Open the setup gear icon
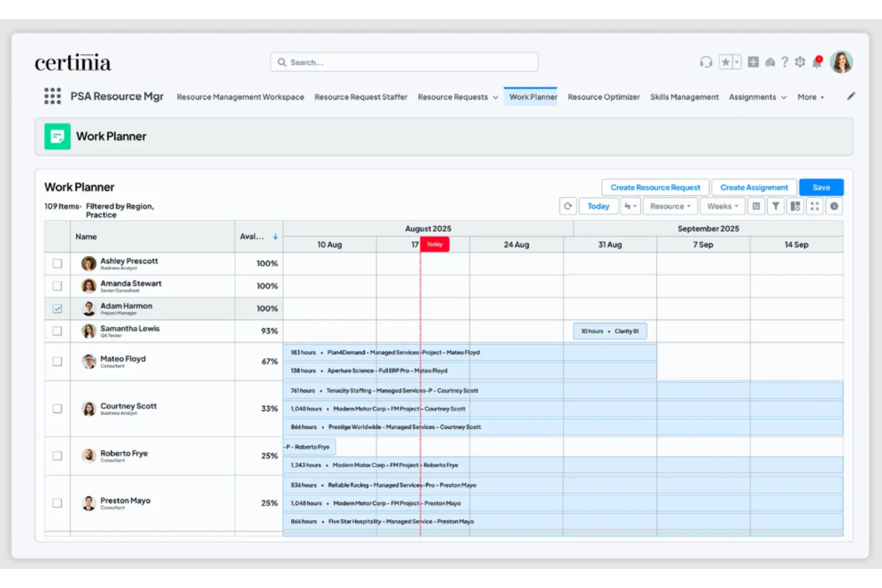Screen dimensions: 882x588 pos(800,62)
